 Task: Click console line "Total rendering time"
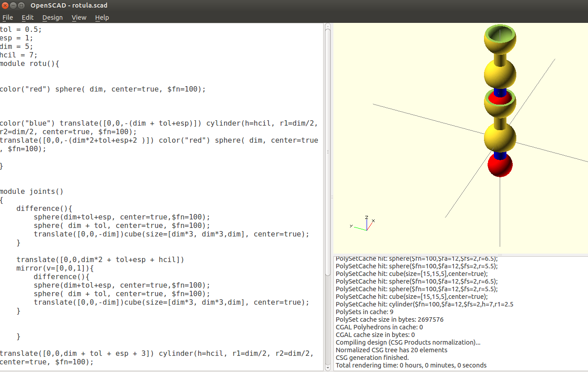pos(411,365)
